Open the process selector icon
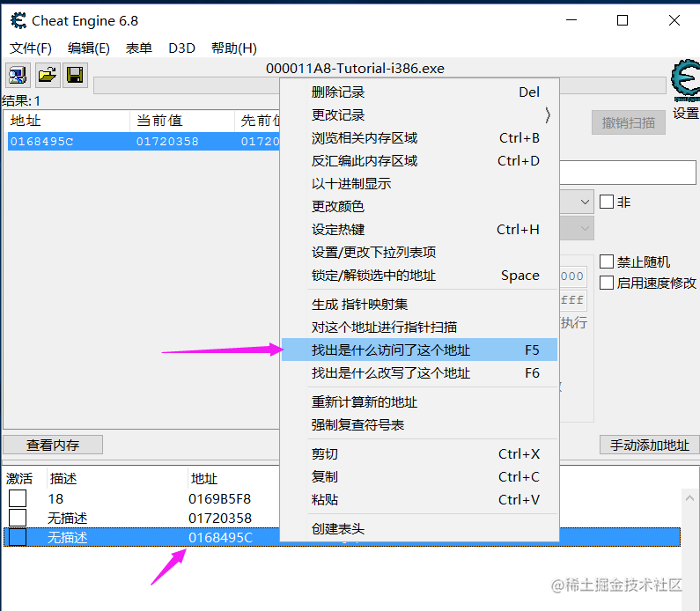This screenshot has height=611, width=700. coord(18,75)
